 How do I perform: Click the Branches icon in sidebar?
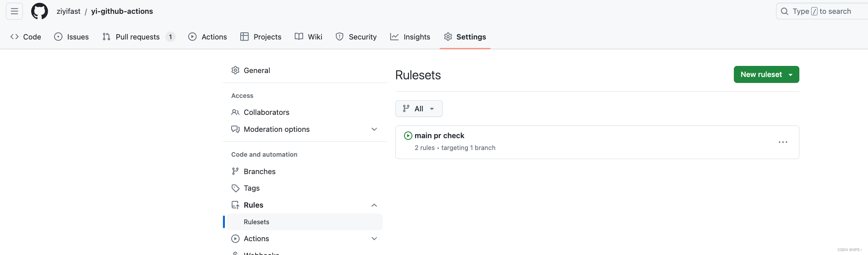coord(236,171)
